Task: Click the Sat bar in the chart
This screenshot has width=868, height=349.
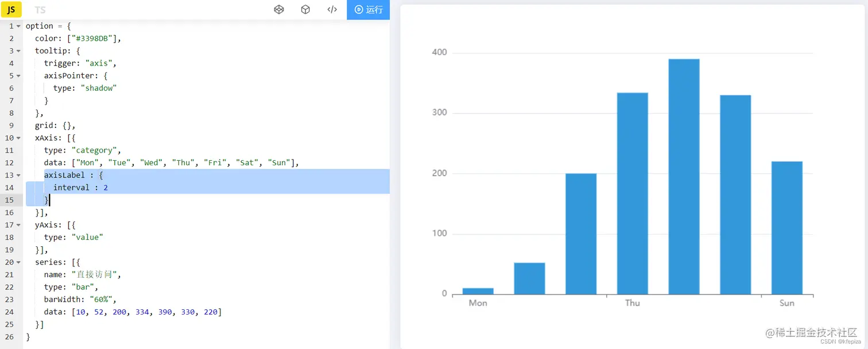Action: [x=735, y=195]
